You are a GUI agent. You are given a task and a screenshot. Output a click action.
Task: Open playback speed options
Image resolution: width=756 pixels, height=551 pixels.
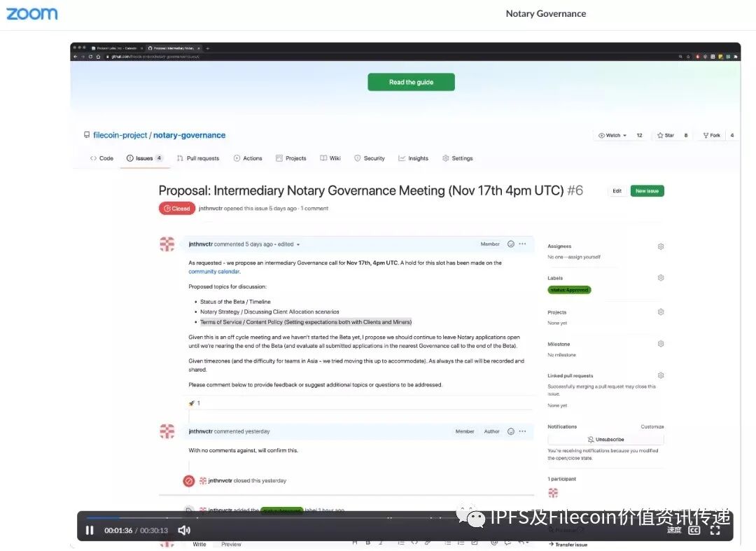pos(674,530)
